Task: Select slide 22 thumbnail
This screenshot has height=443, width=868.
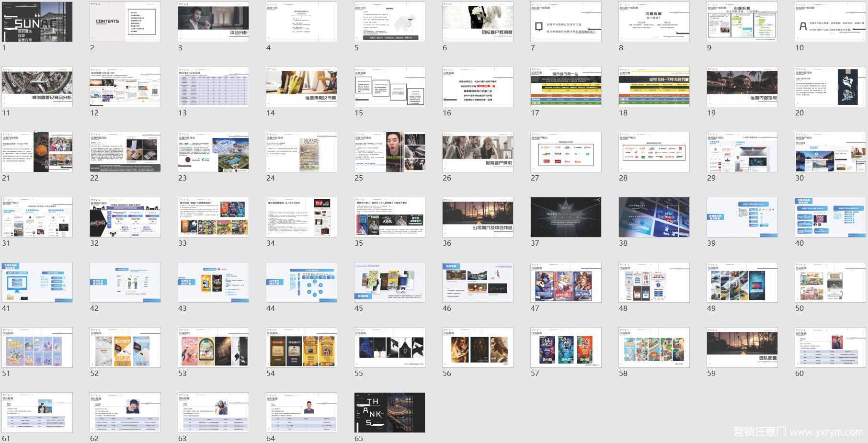Action: [126, 152]
